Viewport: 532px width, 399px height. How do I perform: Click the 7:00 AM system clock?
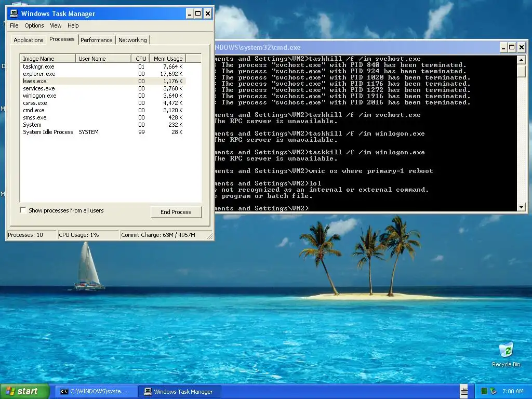513,391
